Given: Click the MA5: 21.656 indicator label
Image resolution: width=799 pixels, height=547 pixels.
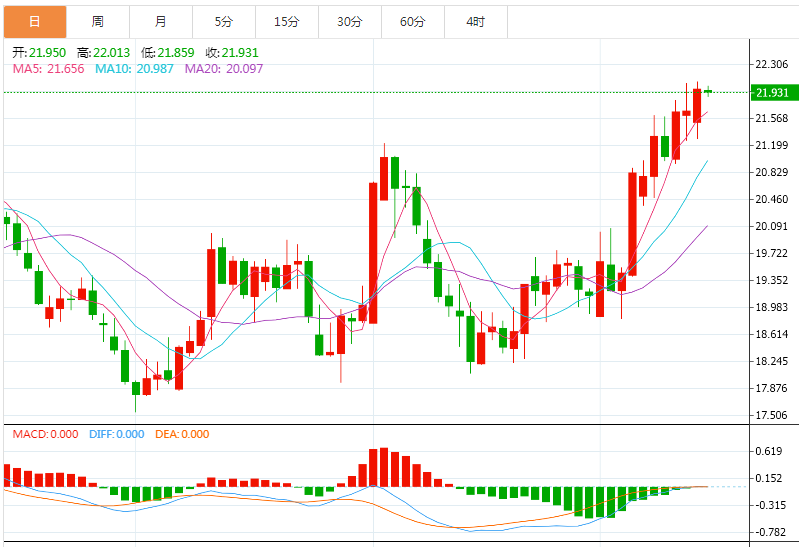Looking at the screenshot, I should point(48,69).
